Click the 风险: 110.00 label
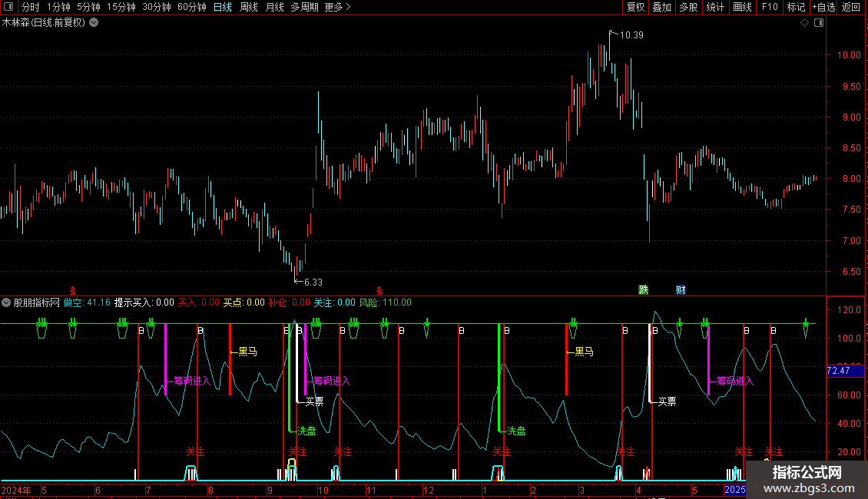 tap(386, 302)
